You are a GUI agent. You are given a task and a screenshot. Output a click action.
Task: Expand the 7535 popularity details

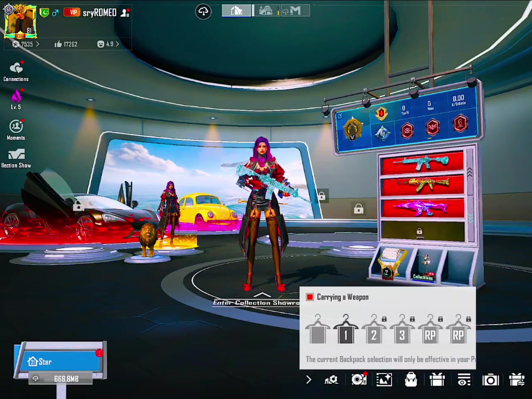26,44
